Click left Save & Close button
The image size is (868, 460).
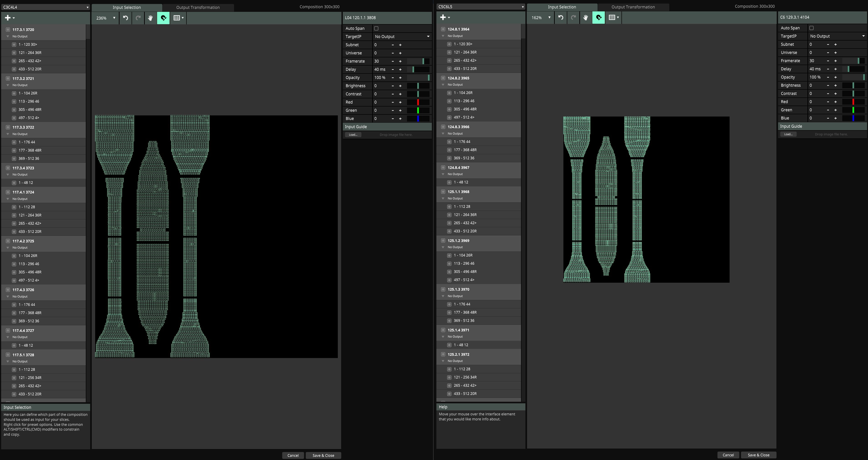(x=323, y=455)
